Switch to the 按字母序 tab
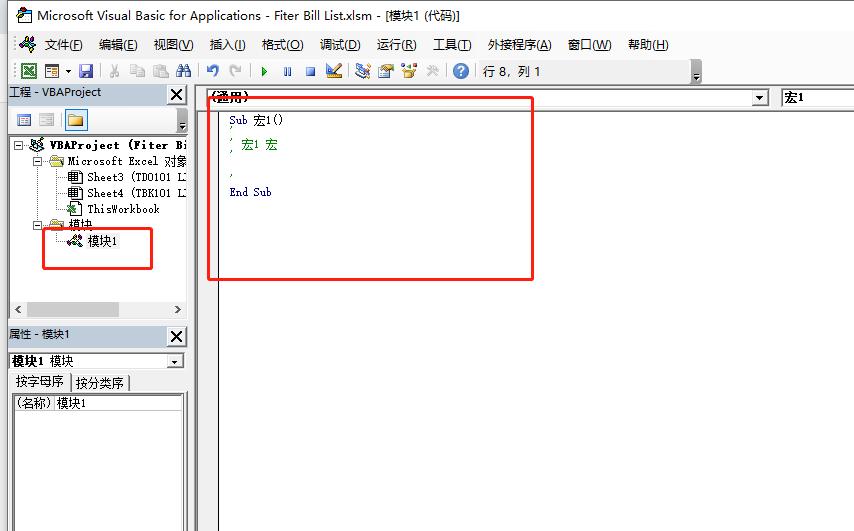 click(39, 382)
